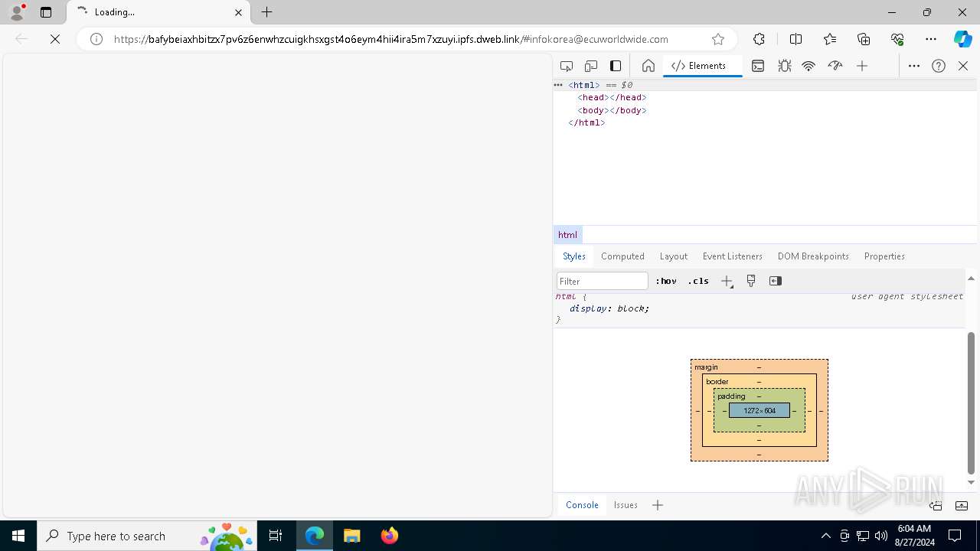This screenshot has width=980, height=551.
Task: Open Split screen icon
Action: pyautogui.click(x=795, y=39)
